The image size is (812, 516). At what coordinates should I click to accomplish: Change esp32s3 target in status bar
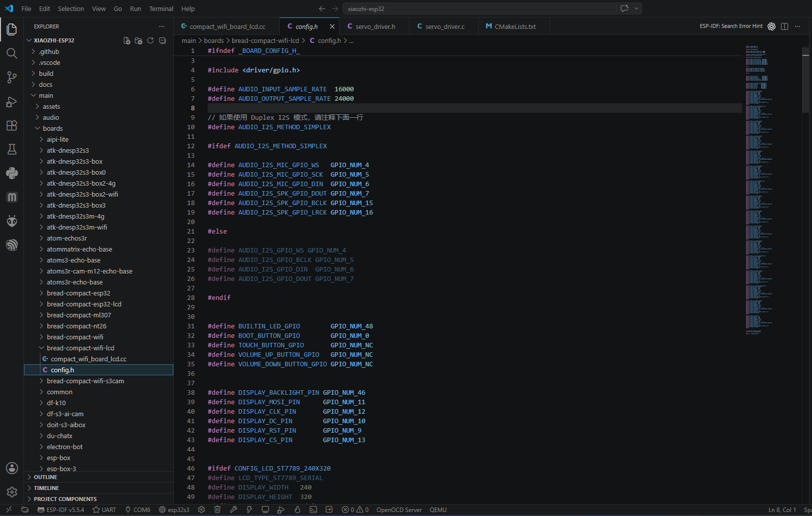174,510
